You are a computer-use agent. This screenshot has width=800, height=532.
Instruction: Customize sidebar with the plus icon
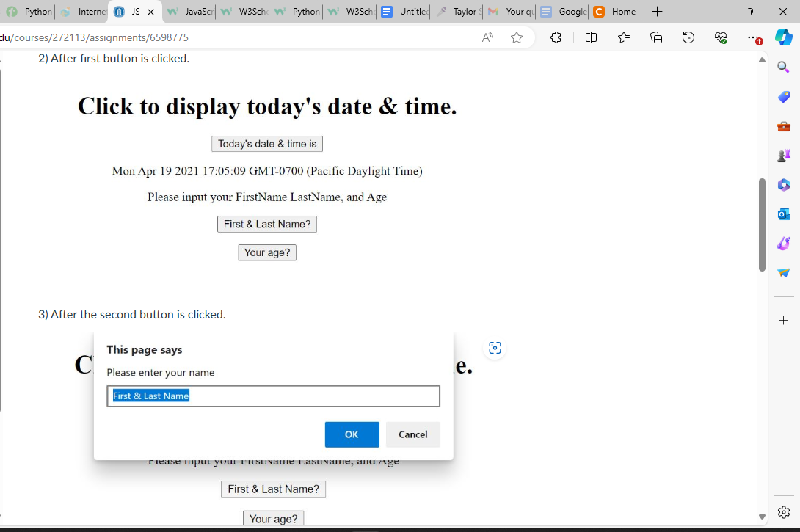(x=783, y=320)
